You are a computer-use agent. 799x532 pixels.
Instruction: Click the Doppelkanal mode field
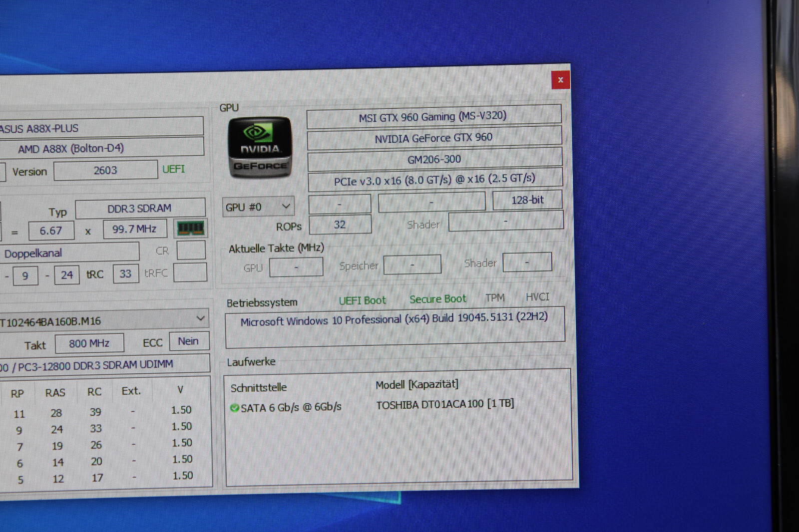[x=69, y=253]
